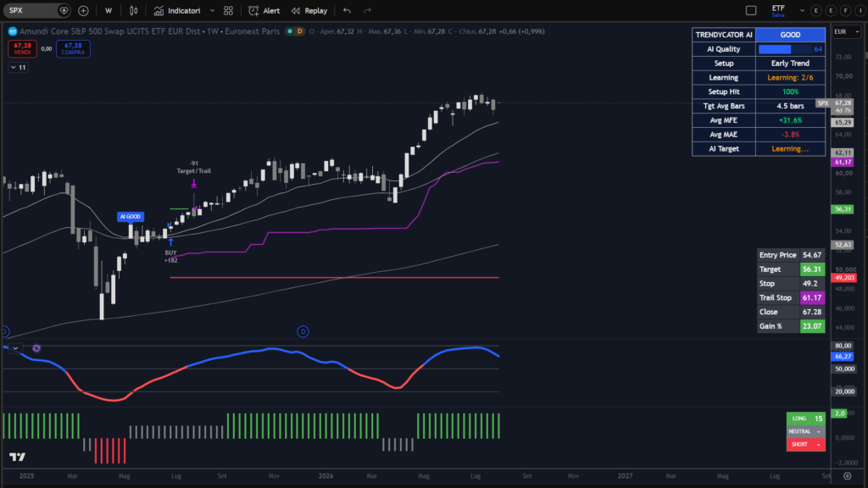
Task: Click the red SHORT status cell
Action: [805, 444]
